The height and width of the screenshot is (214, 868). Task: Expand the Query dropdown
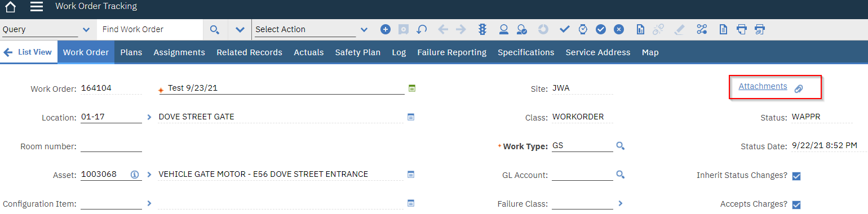pyautogui.click(x=86, y=30)
